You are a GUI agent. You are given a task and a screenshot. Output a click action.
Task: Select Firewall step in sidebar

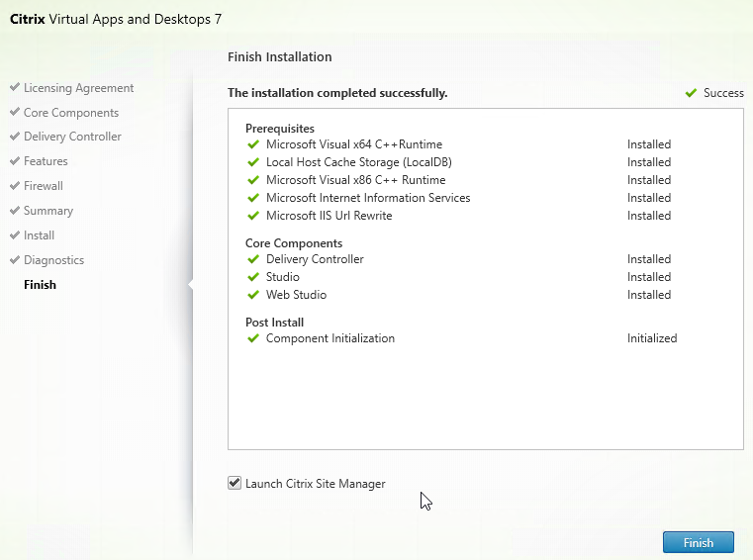click(44, 186)
